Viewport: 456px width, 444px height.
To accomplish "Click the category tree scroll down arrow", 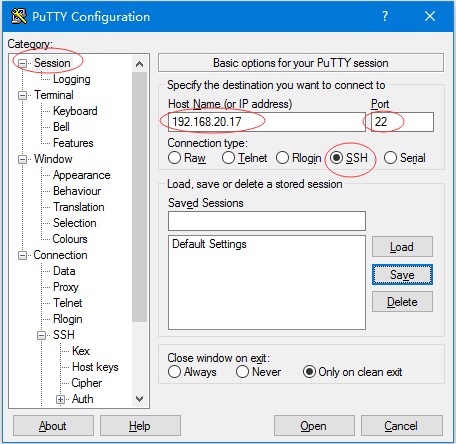I will [x=139, y=398].
